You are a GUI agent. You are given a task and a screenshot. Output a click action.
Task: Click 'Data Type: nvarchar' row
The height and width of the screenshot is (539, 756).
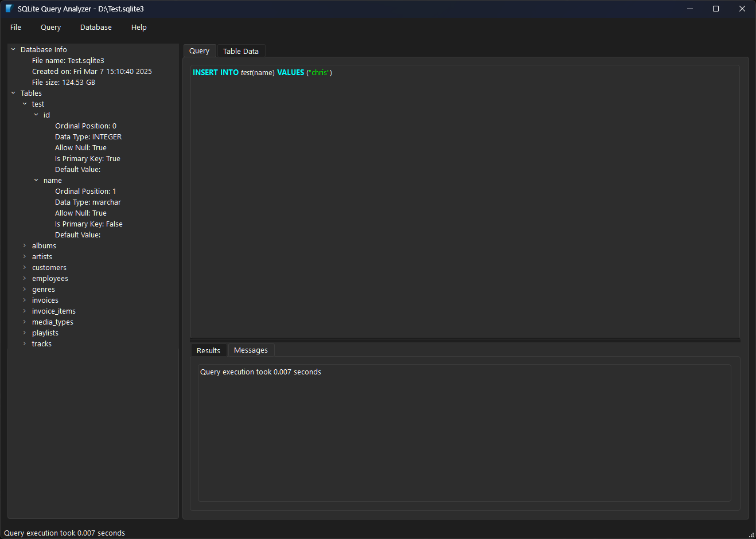88,202
